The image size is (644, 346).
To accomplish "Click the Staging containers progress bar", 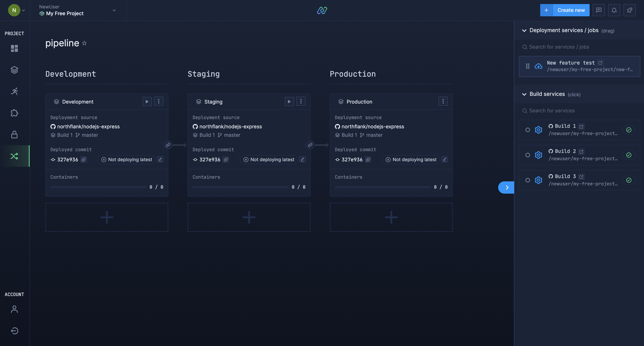I will tap(240, 187).
